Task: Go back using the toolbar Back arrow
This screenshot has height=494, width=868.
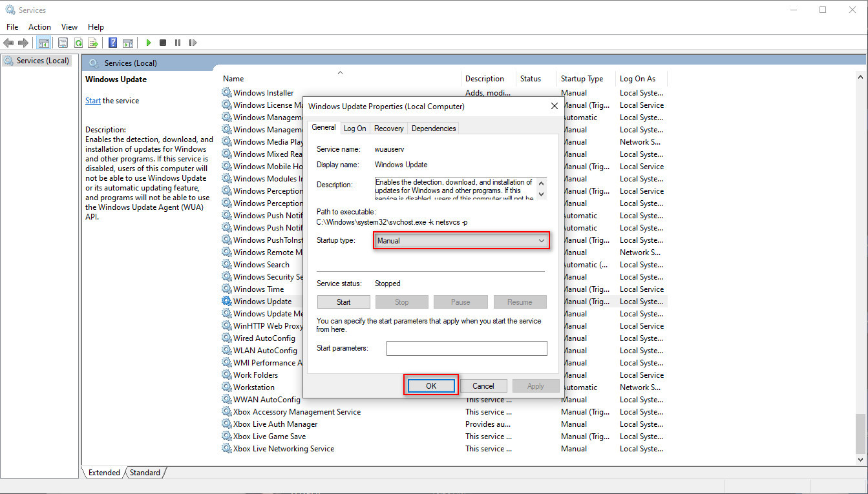Action: pos(8,43)
